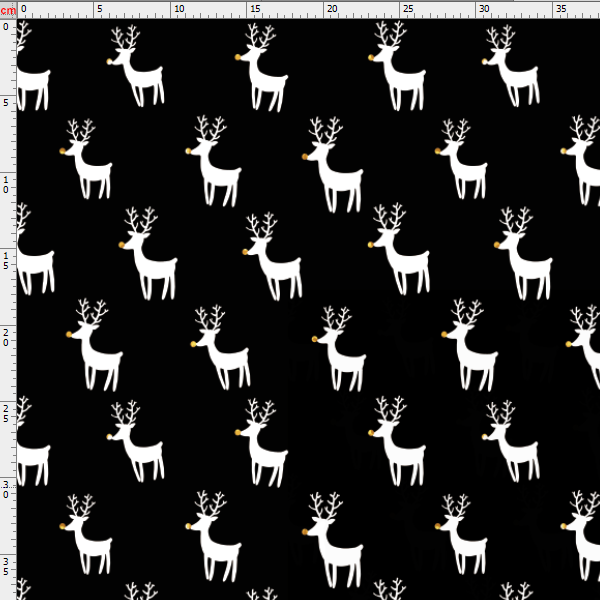Click the red cm ruler units box
Screen dimensions: 600x600
click(8, 10)
